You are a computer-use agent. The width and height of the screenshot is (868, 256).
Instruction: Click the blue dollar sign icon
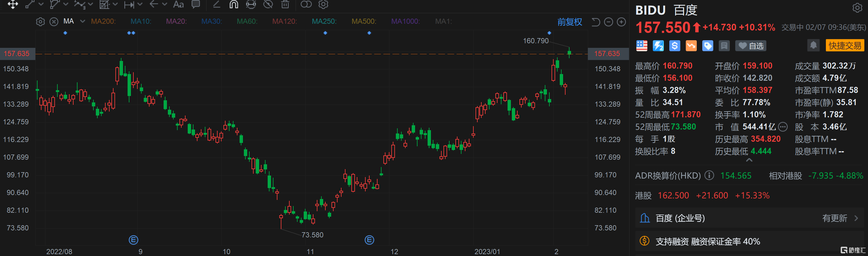click(x=675, y=46)
